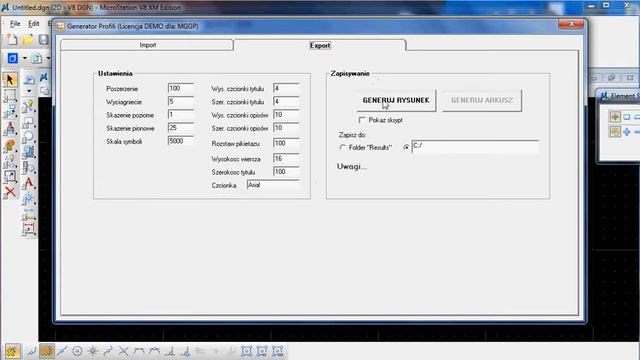Select the Place Circle tool
This screenshot has height=360, width=640.
pyautogui.click(x=28, y=137)
